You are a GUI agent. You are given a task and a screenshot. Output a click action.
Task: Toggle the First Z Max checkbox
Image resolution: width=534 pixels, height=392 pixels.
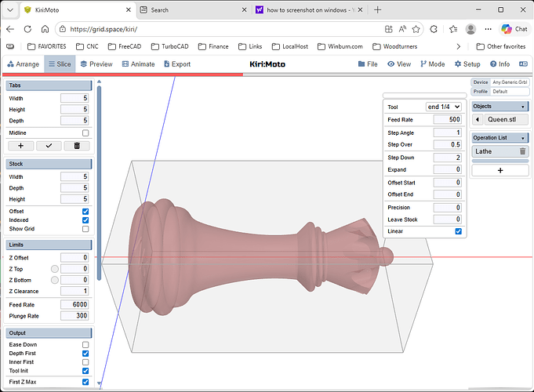(x=85, y=382)
